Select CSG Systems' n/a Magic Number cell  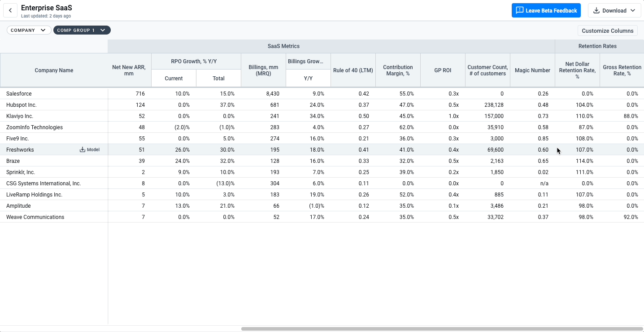[x=544, y=183]
